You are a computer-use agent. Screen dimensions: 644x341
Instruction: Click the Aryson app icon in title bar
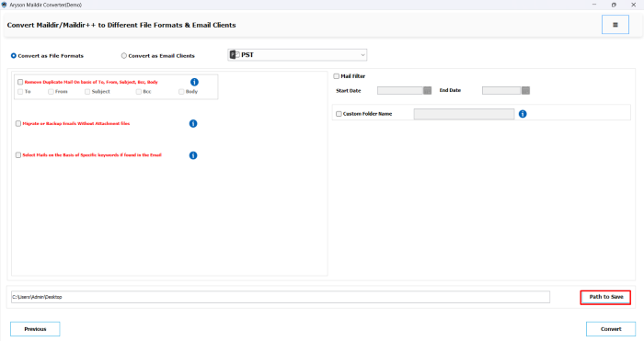tap(4, 5)
